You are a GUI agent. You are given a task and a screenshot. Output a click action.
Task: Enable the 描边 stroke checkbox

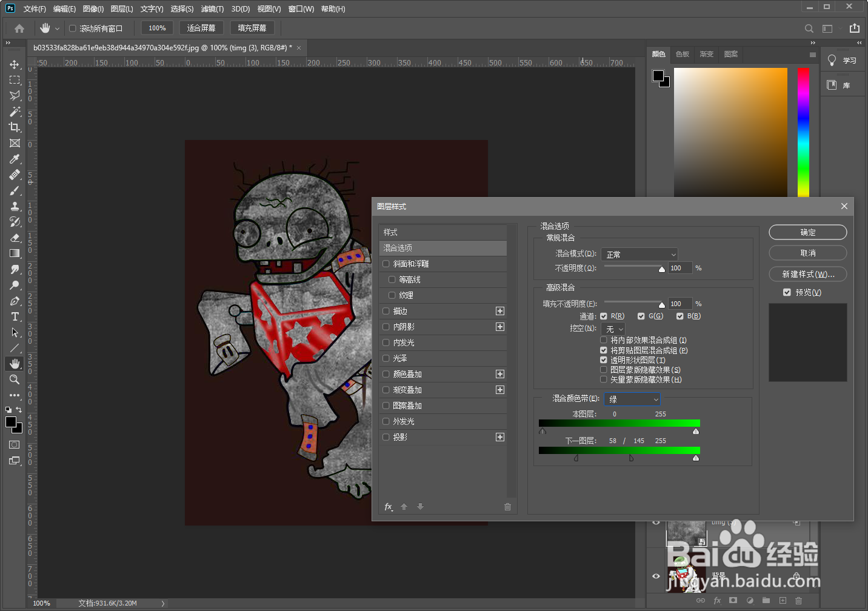[x=386, y=311]
